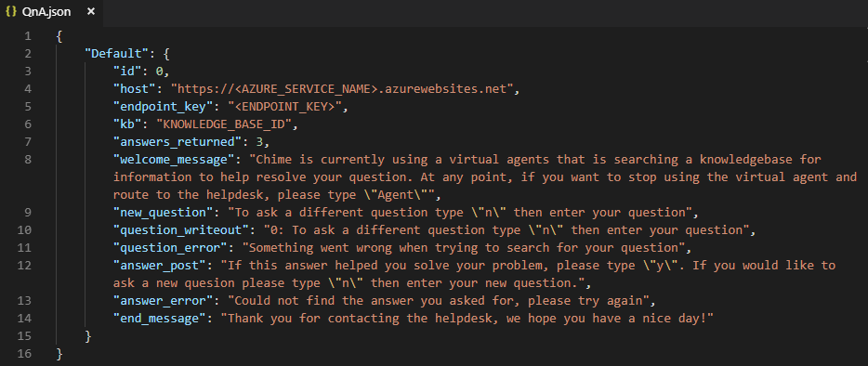
Task: Click the "answer_post" property key
Action: [156, 266]
